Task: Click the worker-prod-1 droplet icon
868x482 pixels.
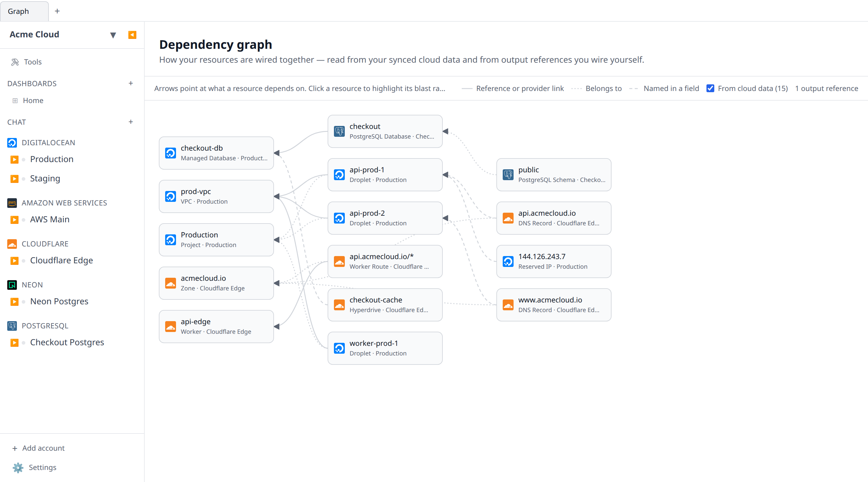Action: click(x=339, y=348)
